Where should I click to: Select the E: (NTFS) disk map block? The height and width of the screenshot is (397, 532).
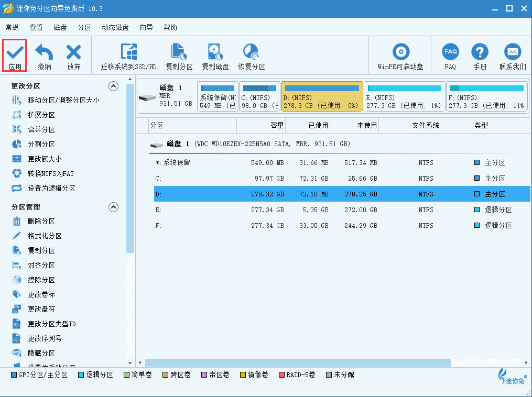[404, 96]
